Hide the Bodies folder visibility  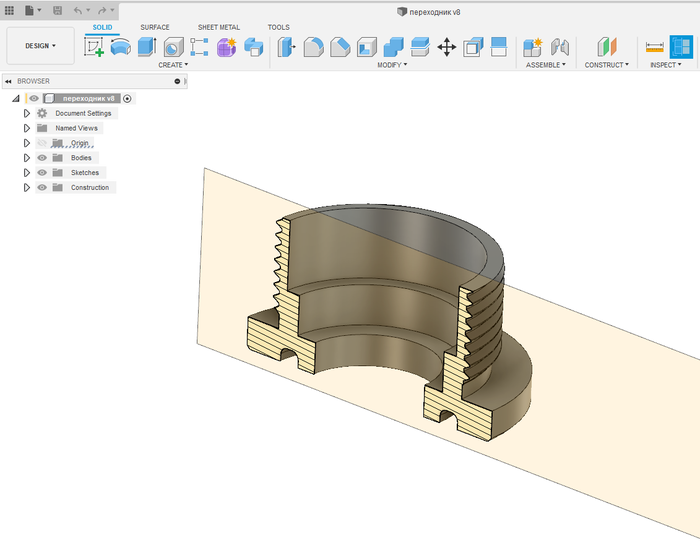coord(42,158)
